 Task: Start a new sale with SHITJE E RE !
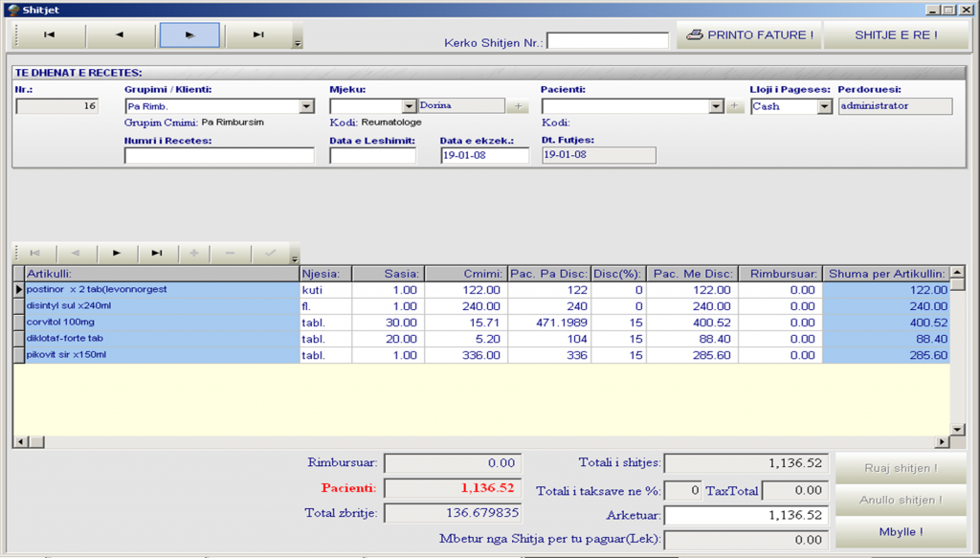coord(896,35)
